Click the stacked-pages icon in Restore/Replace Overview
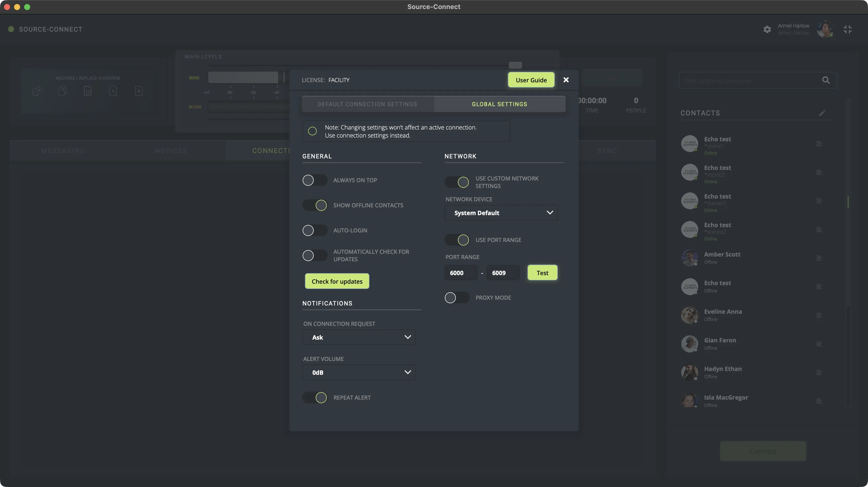 62,91
